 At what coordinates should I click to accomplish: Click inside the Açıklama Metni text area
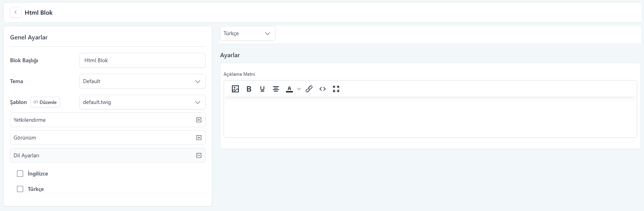click(430, 117)
